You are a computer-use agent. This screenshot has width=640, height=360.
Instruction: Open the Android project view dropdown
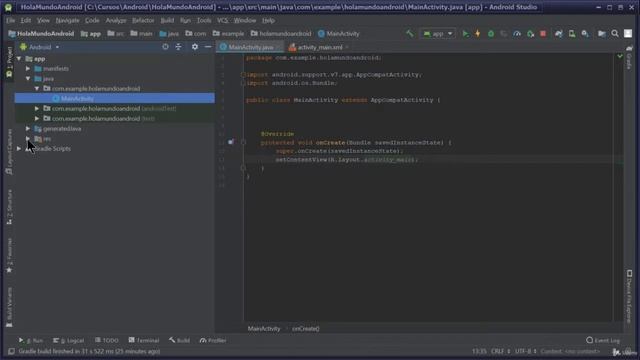pos(40,47)
